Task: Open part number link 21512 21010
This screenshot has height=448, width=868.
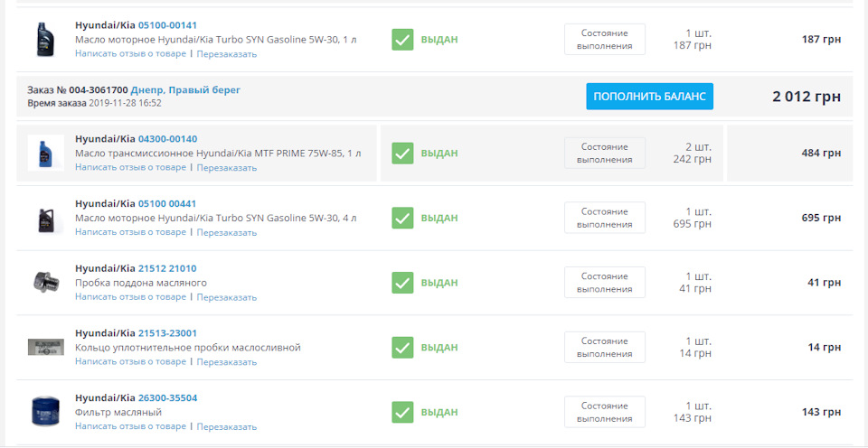Action: point(166,268)
